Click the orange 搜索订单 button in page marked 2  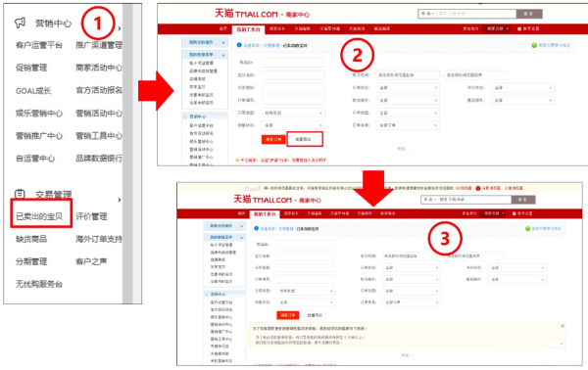[273, 139]
